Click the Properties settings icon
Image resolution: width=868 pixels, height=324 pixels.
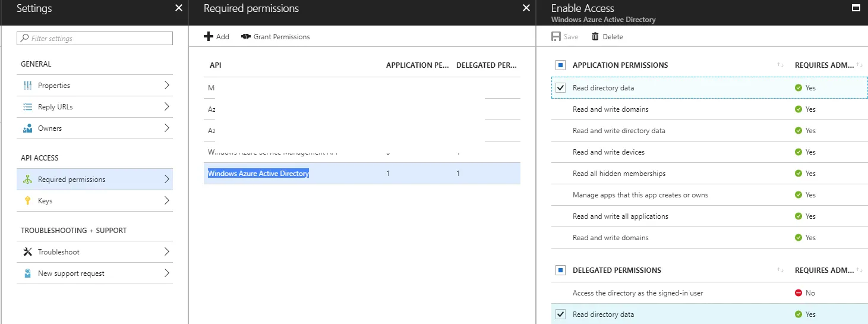pyautogui.click(x=27, y=86)
